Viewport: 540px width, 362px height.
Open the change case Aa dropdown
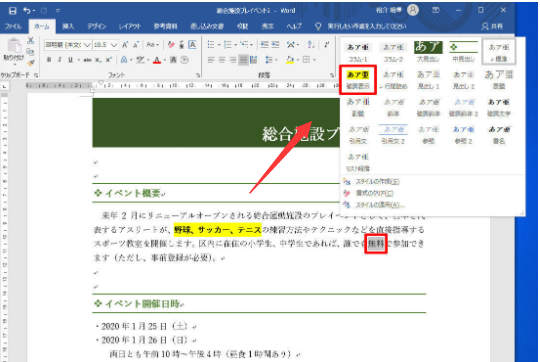(x=152, y=45)
